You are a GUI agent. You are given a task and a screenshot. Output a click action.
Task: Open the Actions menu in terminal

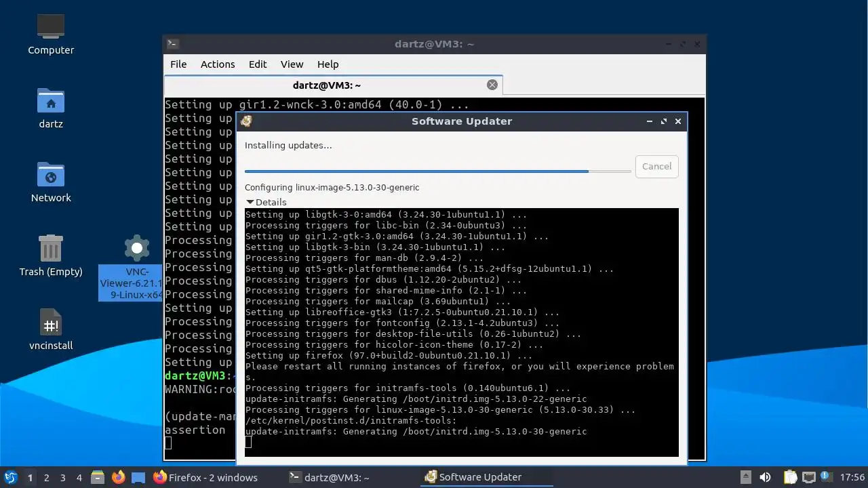point(218,64)
